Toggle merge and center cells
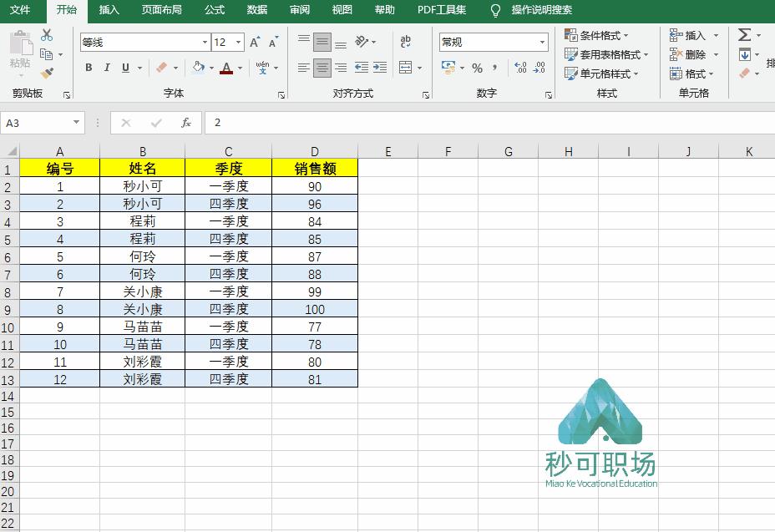Viewport: 775px width, 532px height. (x=407, y=67)
